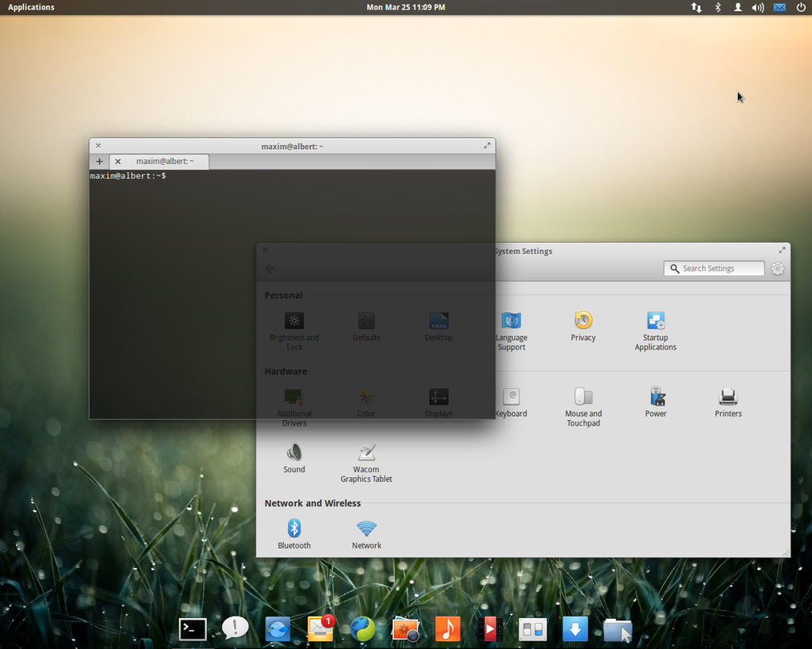Open the speech bubble app in the dock

(235, 628)
